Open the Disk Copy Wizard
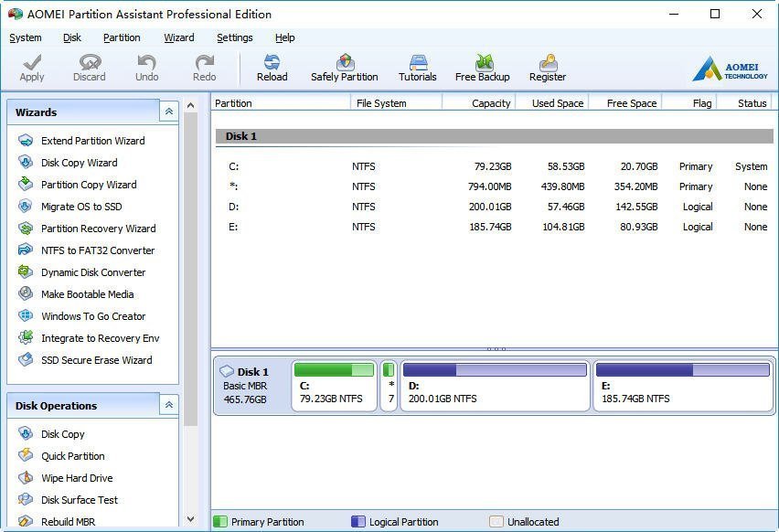Viewport: 779px width, 532px height. pos(79,163)
